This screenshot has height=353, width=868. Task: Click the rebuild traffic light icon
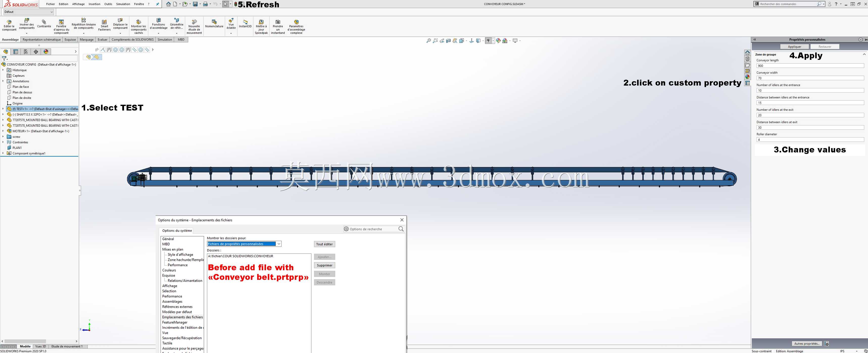[x=236, y=4]
